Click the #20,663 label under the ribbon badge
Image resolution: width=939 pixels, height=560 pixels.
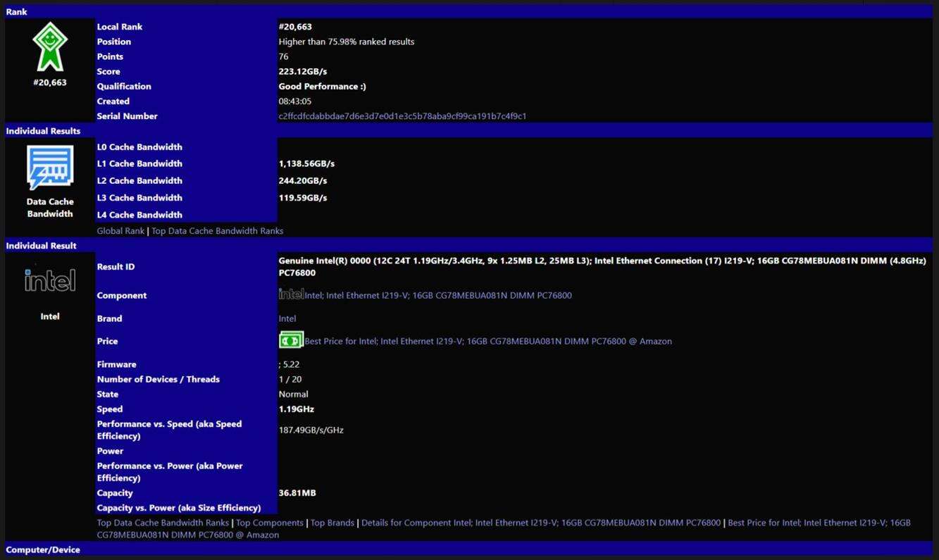(x=50, y=82)
